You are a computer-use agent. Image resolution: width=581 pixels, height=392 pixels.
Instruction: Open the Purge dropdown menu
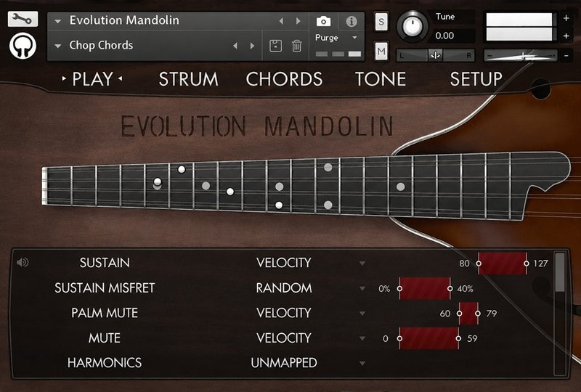[354, 38]
